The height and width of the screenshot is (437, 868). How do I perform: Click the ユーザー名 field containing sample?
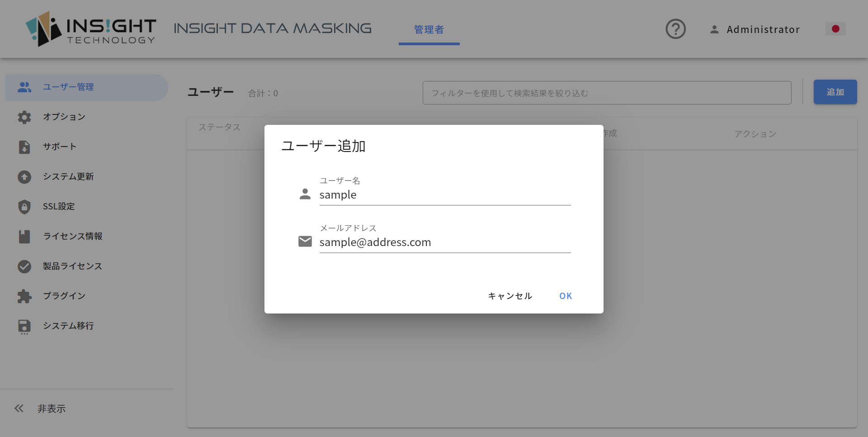click(x=445, y=195)
